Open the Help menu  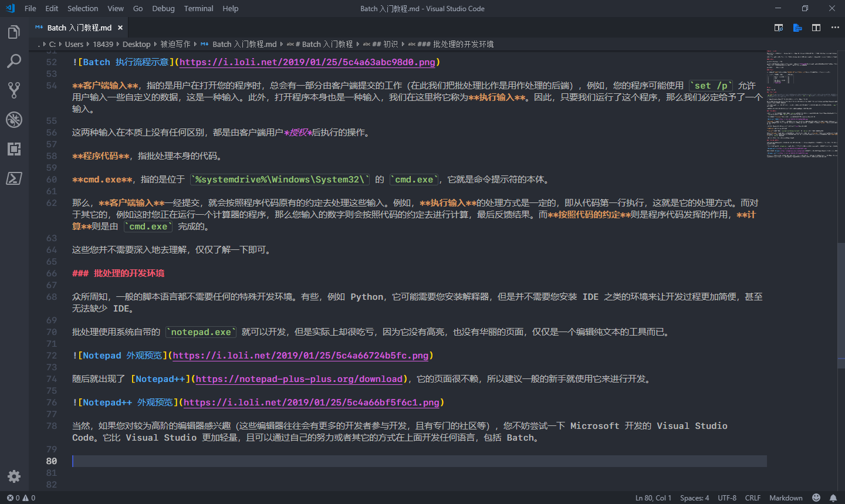coord(231,8)
